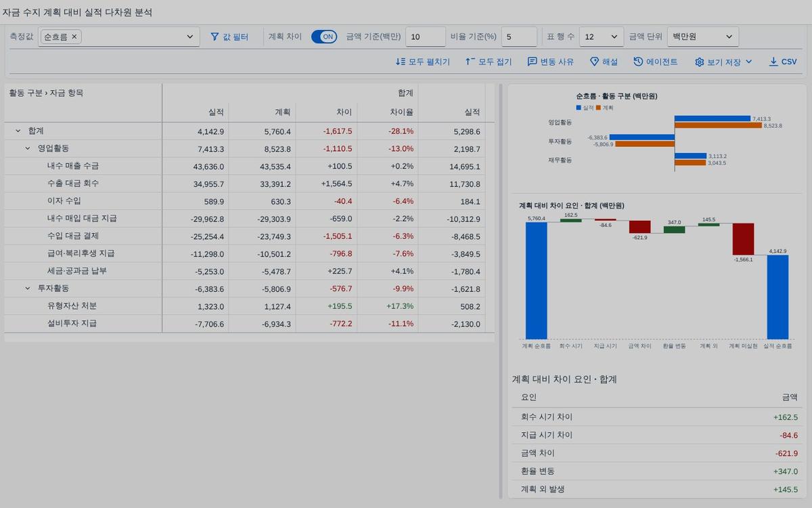Open the 보기 저장 dropdown menu
The width and height of the screenshot is (812, 508).
[x=723, y=62]
